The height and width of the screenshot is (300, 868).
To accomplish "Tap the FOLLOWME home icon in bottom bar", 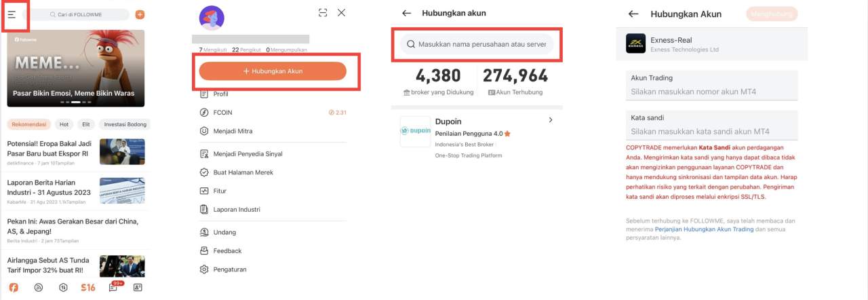I will 14,287.
